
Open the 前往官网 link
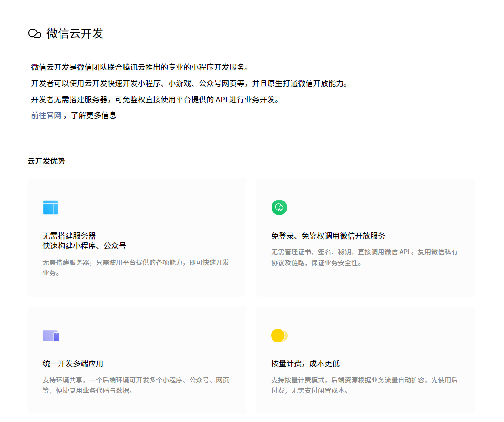tap(46, 115)
